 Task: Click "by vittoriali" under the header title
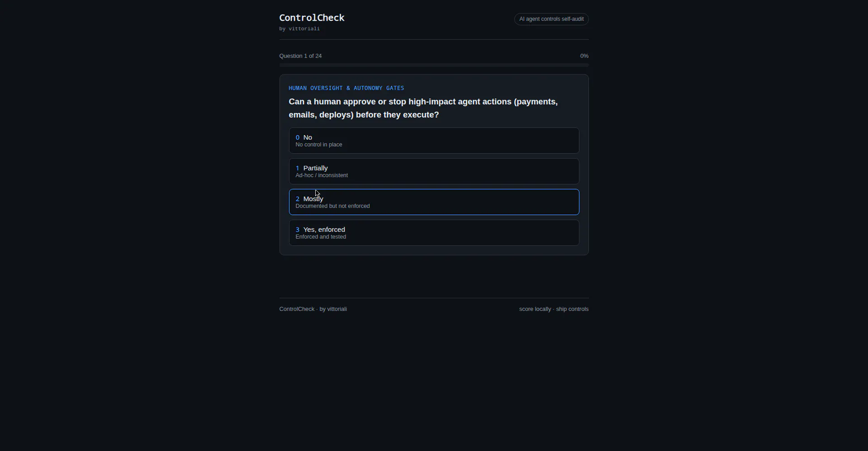click(x=299, y=28)
